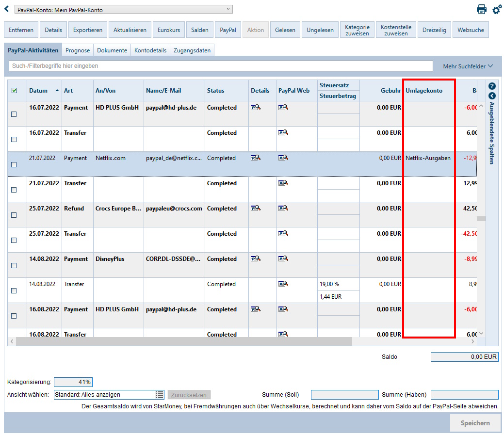Open the PayPal-Konto account dropdown
Viewport: 504px width, 435px height.
pos(123,10)
